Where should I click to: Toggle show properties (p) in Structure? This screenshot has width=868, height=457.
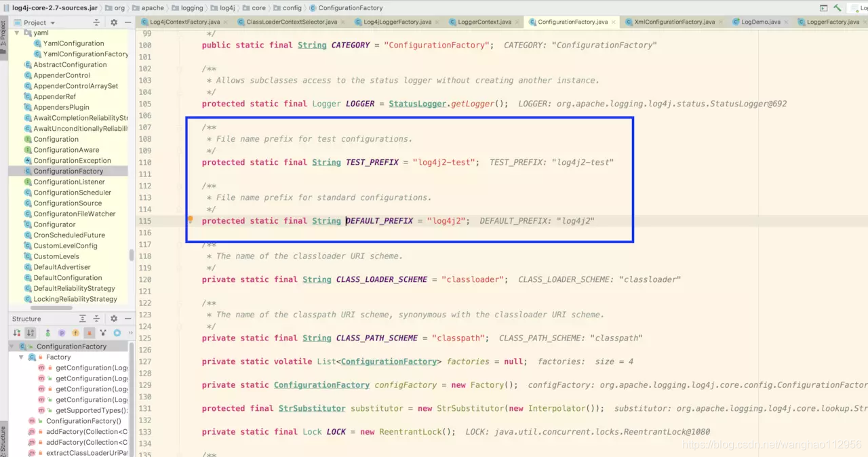pyautogui.click(x=62, y=333)
